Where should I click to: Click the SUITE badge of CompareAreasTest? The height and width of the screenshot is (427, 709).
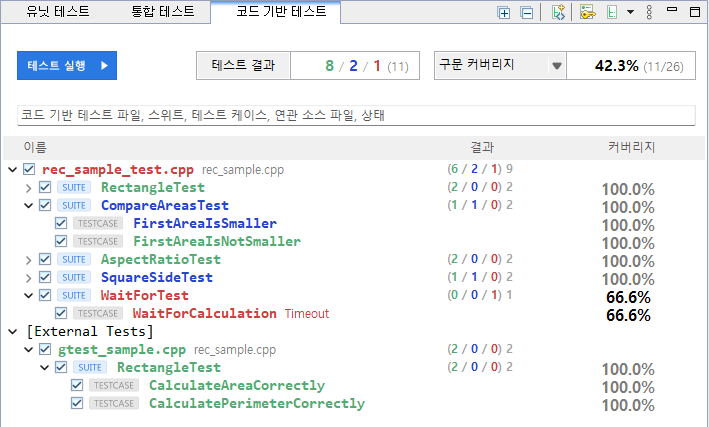click(x=74, y=205)
